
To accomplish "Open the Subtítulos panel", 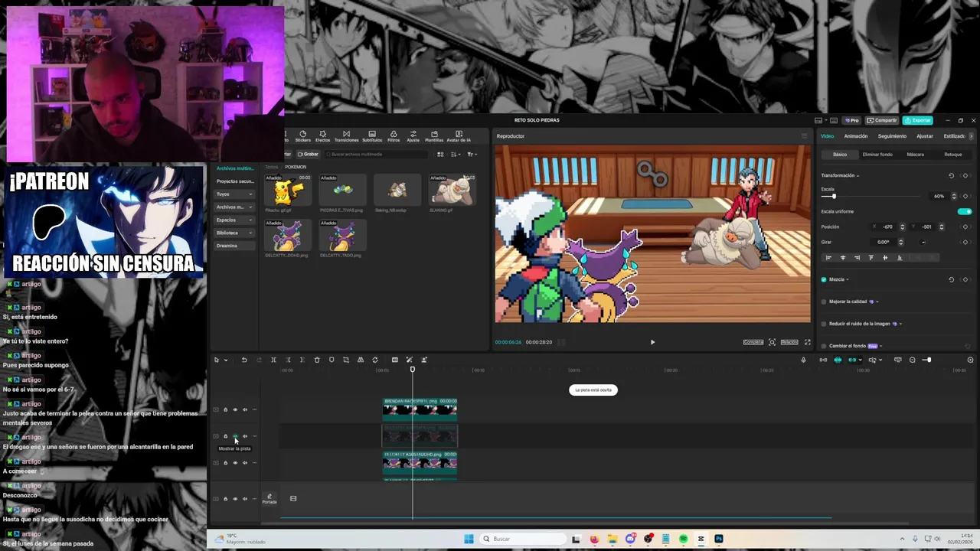I will coord(372,136).
